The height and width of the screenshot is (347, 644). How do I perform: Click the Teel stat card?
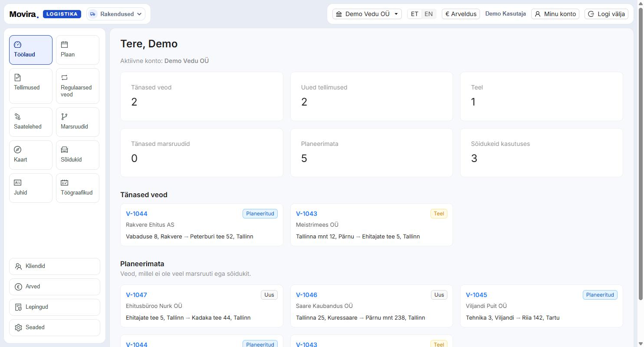coord(542,96)
